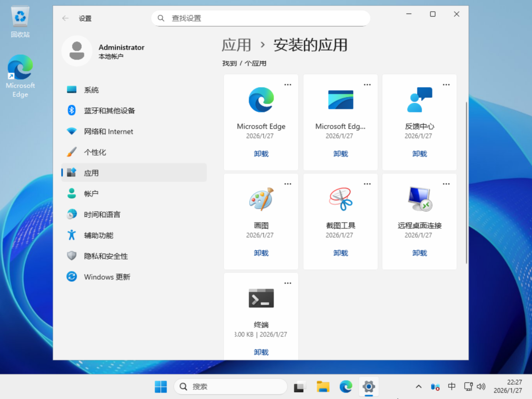The width and height of the screenshot is (532, 399).
Task: Click the 应用 breadcrumb link
Action: point(236,45)
